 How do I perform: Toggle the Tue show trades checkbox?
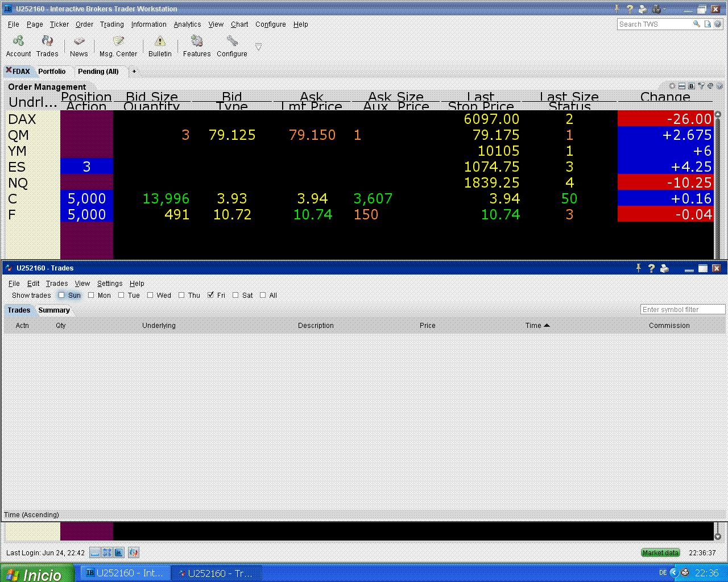pyautogui.click(x=121, y=295)
